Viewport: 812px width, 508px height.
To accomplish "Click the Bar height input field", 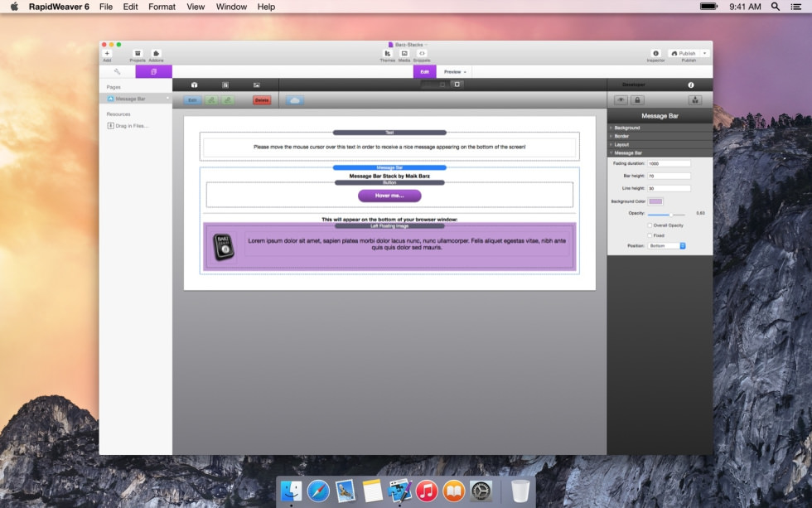I will 669,176.
